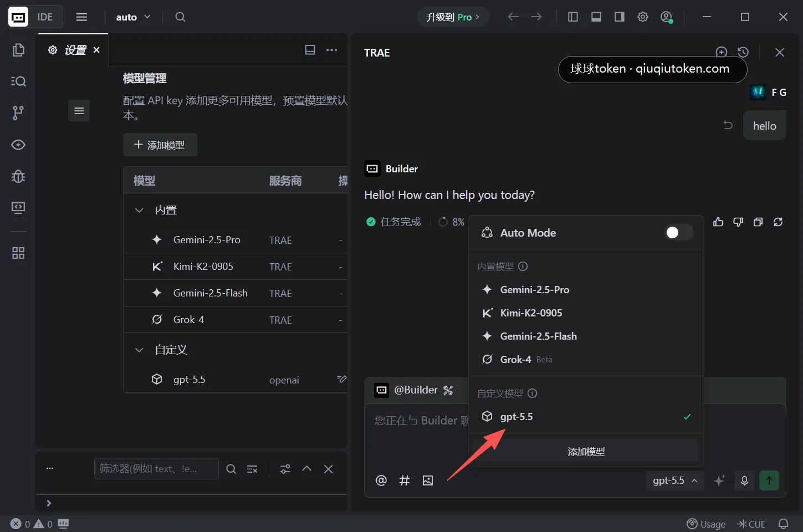Screen dimensions: 803x532
Task: Open Usage in status bar
Action: (x=706, y=524)
